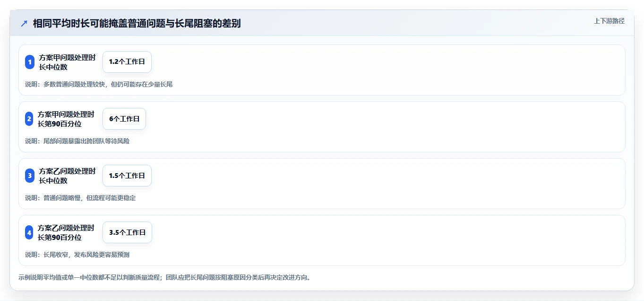Viewport: 644px width, 301px height.
Task: Click the label 方案乙问题处理时长第90百分位
Action: point(66,232)
